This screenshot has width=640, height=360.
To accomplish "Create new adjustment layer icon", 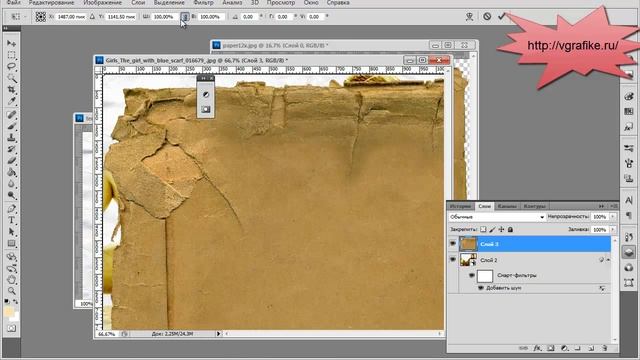I will coord(564,348).
